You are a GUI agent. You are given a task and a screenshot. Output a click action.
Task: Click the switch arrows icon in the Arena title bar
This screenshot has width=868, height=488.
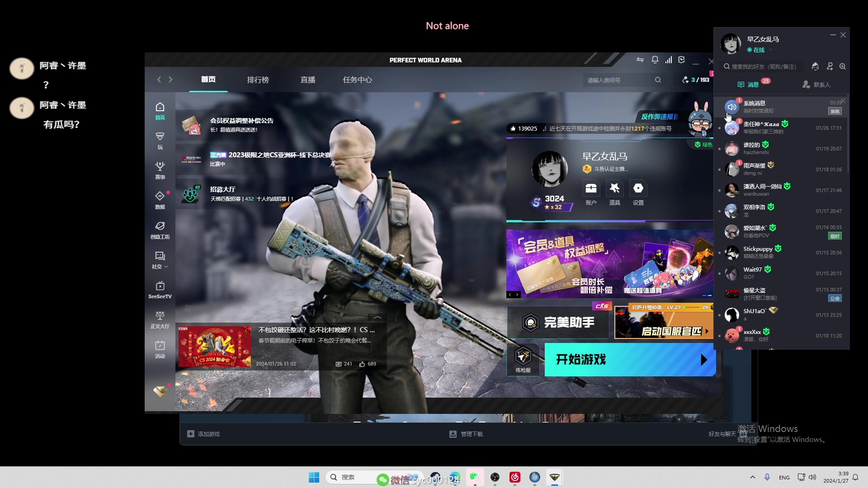point(640,60)
